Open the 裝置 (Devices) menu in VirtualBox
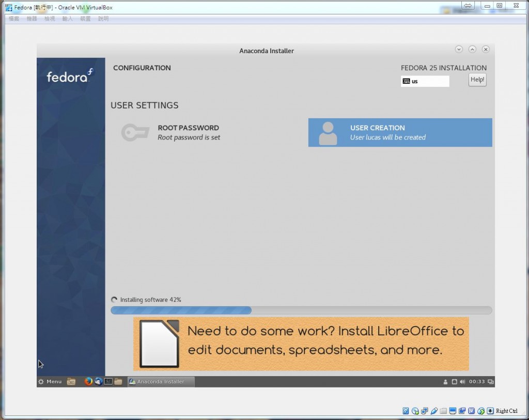529x420 pixels. pos(85,19)
